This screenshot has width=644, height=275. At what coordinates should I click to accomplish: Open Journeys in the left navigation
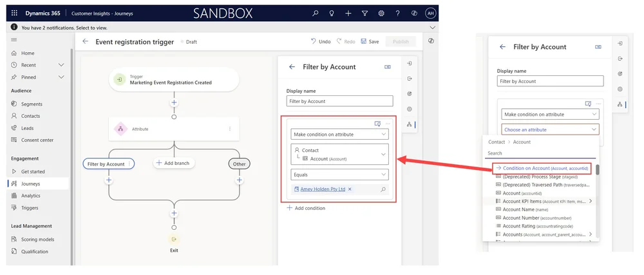(30, 184)
